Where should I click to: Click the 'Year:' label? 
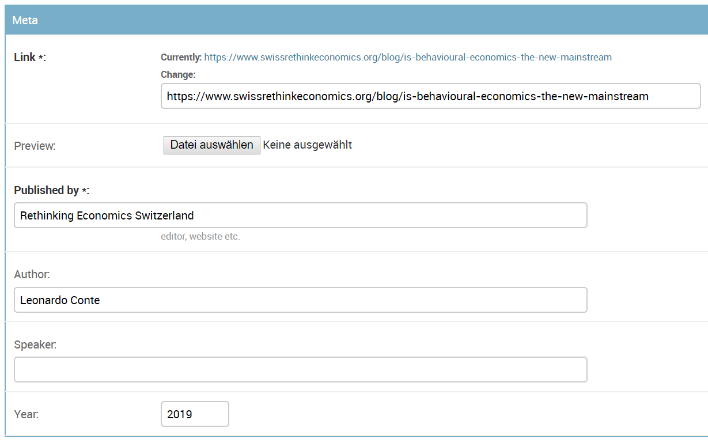point(26,414)
